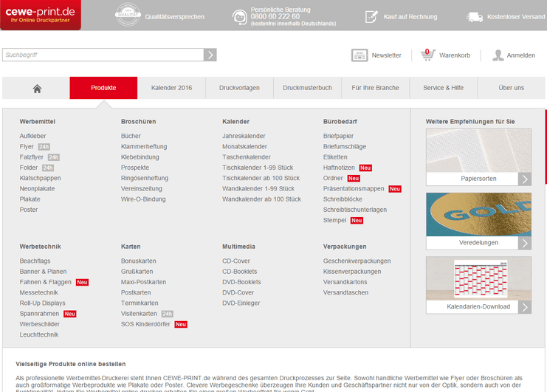The image size is (547, 392).
Task: Open Papiersorten arrow button
Action: [x=524, y=179]
